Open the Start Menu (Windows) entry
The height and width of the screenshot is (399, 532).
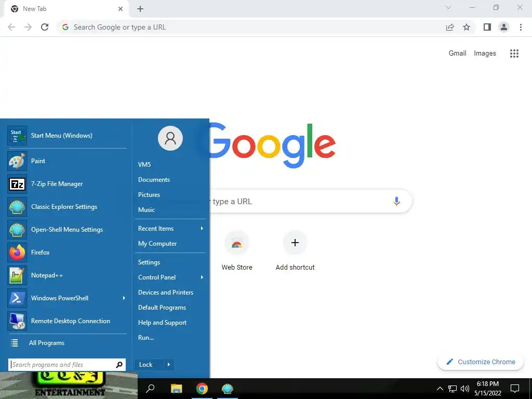pyautogui.click(x=67, y=136)
